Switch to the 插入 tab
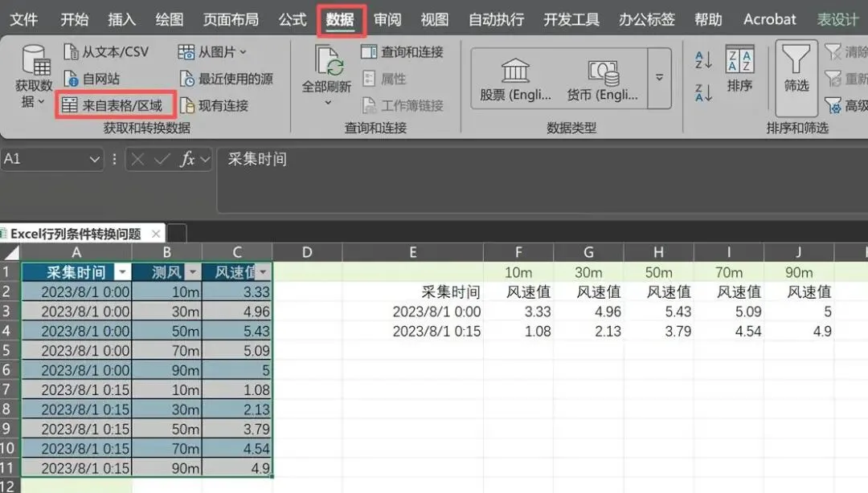Viewport: 868px width, 493px height. (122, 19)
